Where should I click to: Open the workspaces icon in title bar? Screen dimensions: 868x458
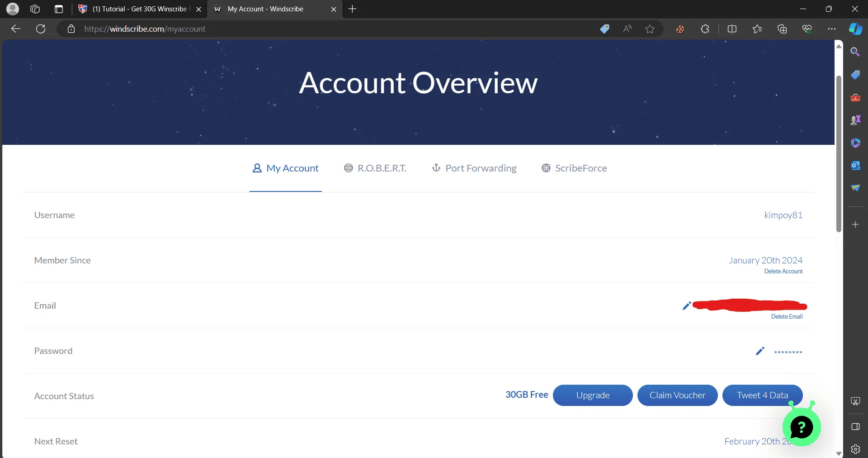[35, 9]
